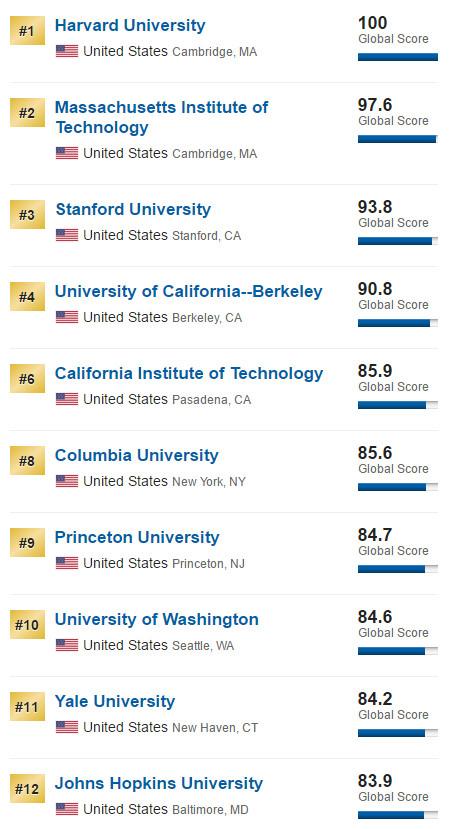Click the #10 gold rank badge

pos(27,625)
